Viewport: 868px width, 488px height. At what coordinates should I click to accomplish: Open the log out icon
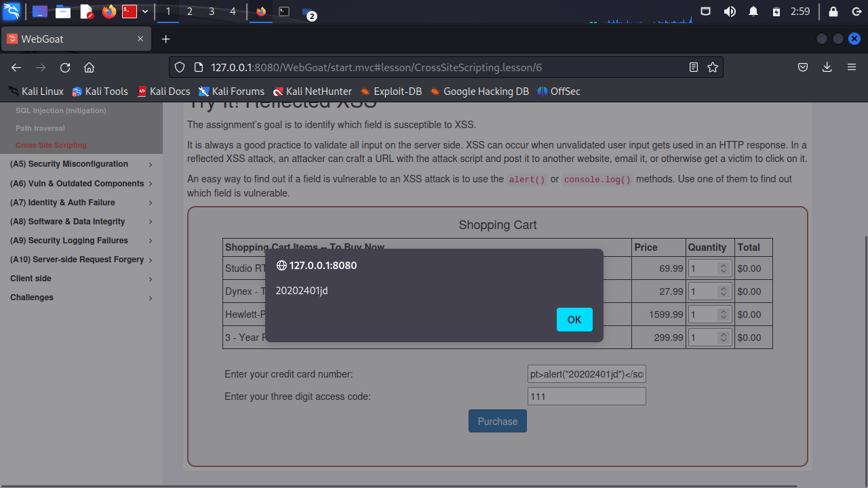[855, 12]
